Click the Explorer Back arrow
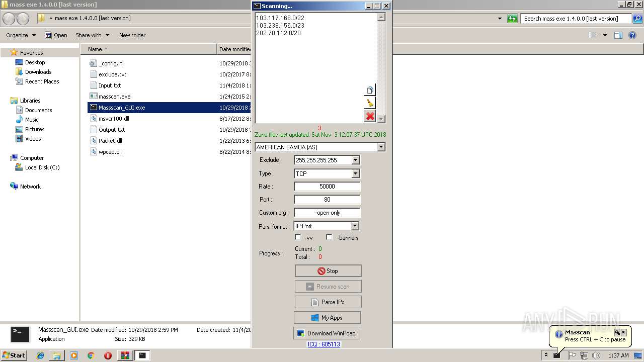This screenshot has width=644, height=362. pyautogui.click(x=9, y=19)
